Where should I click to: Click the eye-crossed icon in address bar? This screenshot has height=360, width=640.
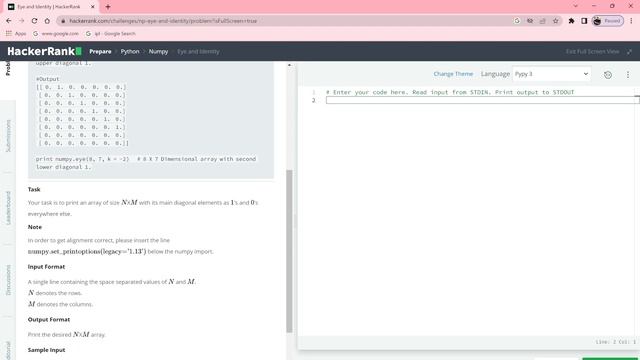click(530, 21)
